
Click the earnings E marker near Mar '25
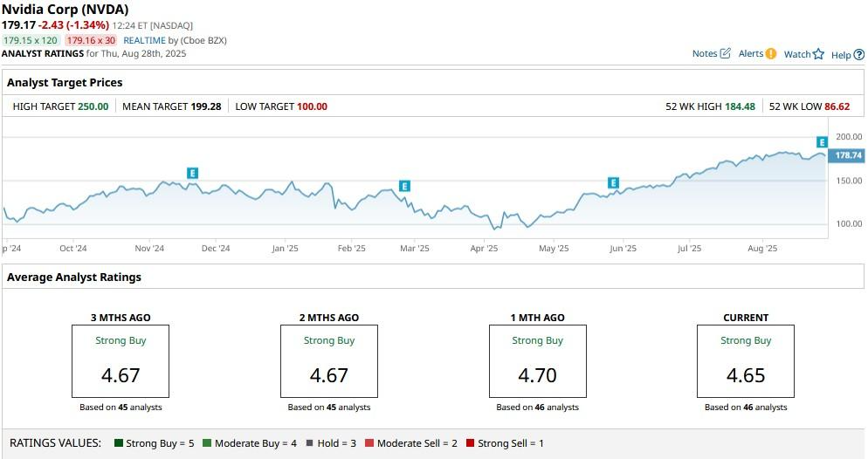pos(404,187)
